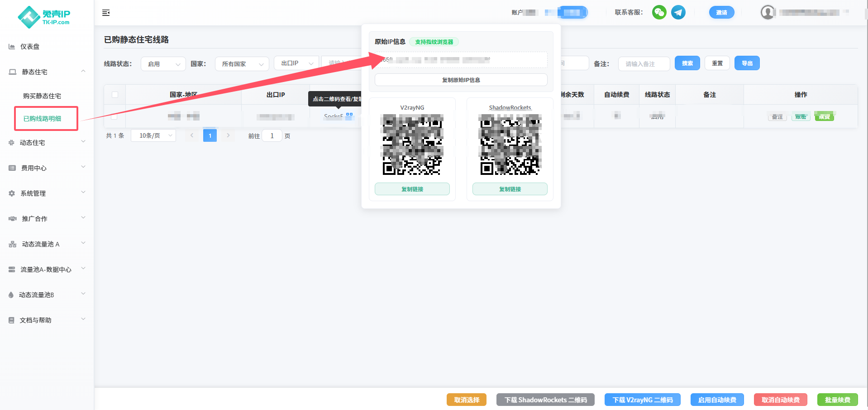Image resolution: width=868 pixels, height=410 pixels.
Task: Click the TK-IP.com logo
Action: [44, 17]
